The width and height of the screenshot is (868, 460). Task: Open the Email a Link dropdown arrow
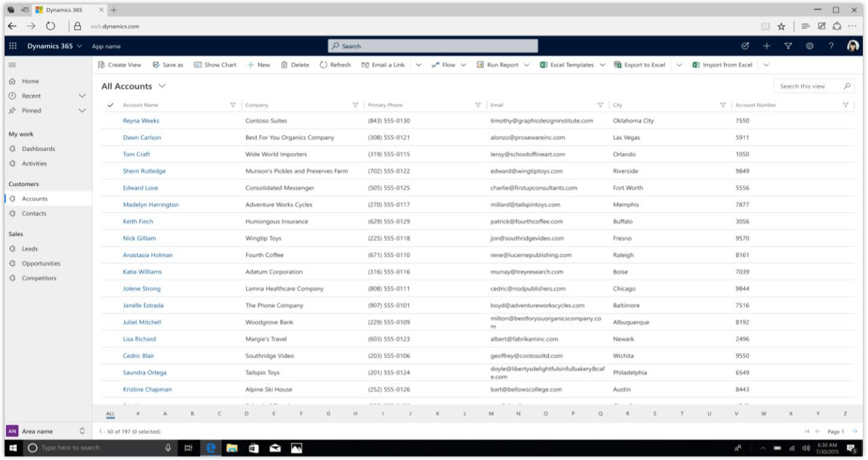(418, 65)
